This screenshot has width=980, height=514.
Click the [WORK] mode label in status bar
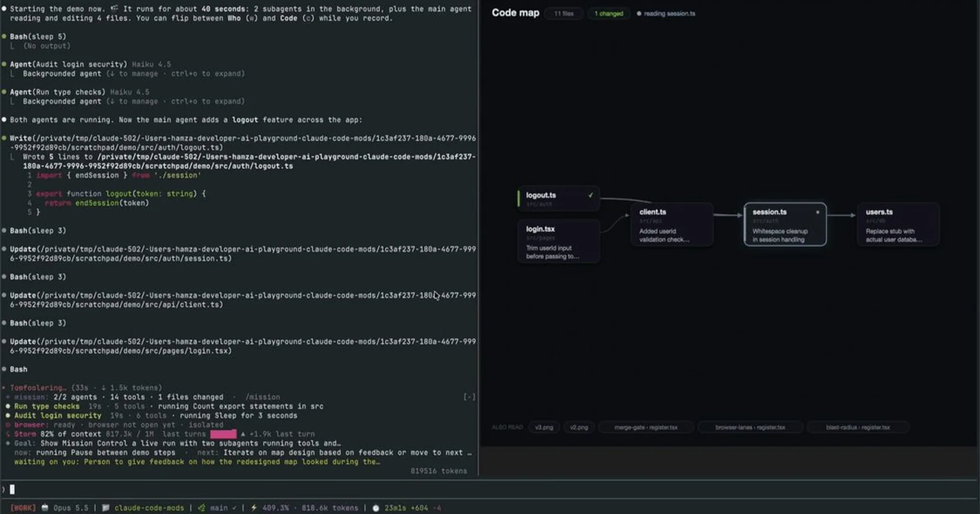23,508
